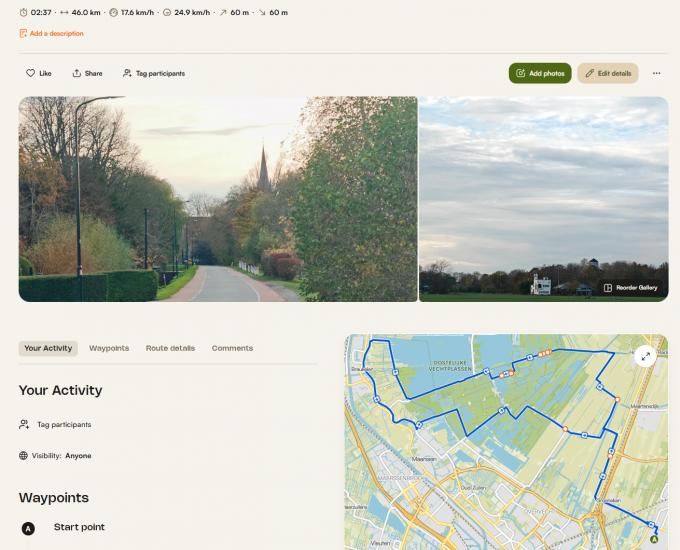680x550 pixels.
Task: Click the green A start marker on map
Action: click(x=654, y=538)
